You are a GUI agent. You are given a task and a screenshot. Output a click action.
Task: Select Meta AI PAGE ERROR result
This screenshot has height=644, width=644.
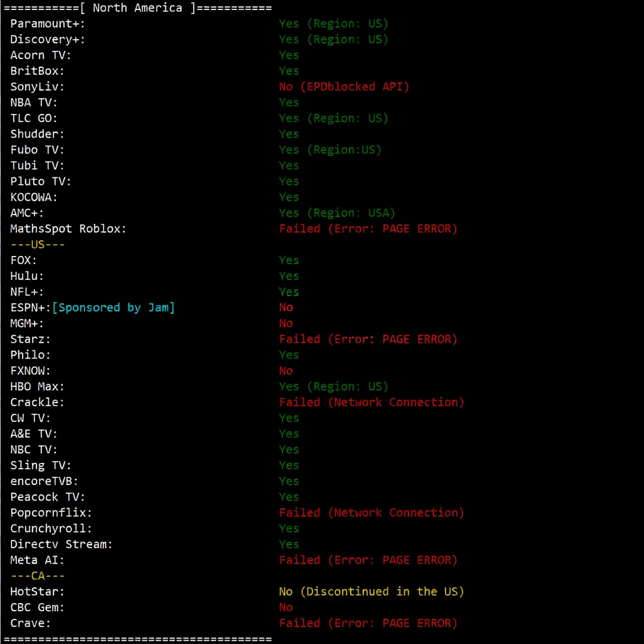[369, 560]
